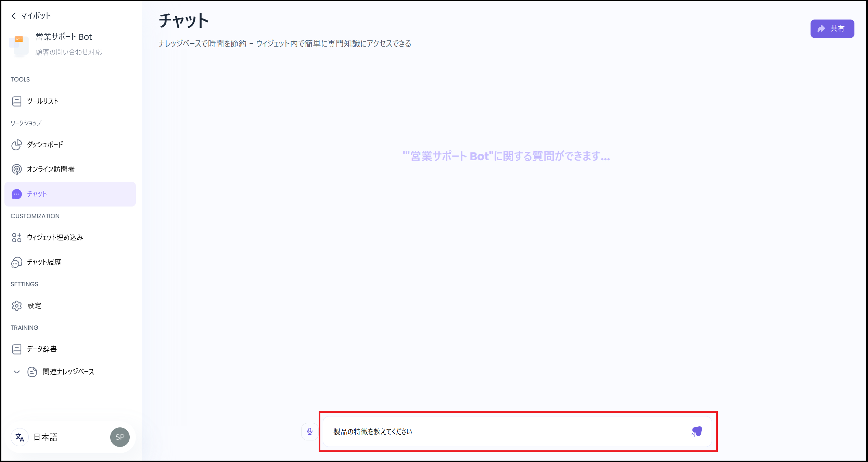Click the 営業サポート Bot avatar thumbnail
This screenshot has width=868, height=462.
pyautogui.click(x=19, y=45)
